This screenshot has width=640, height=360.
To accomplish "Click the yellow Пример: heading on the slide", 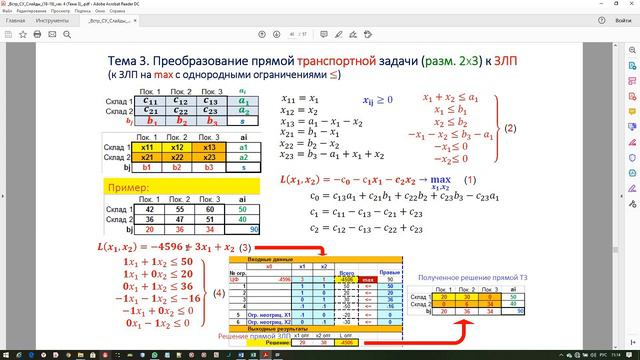I will [181, 187].
